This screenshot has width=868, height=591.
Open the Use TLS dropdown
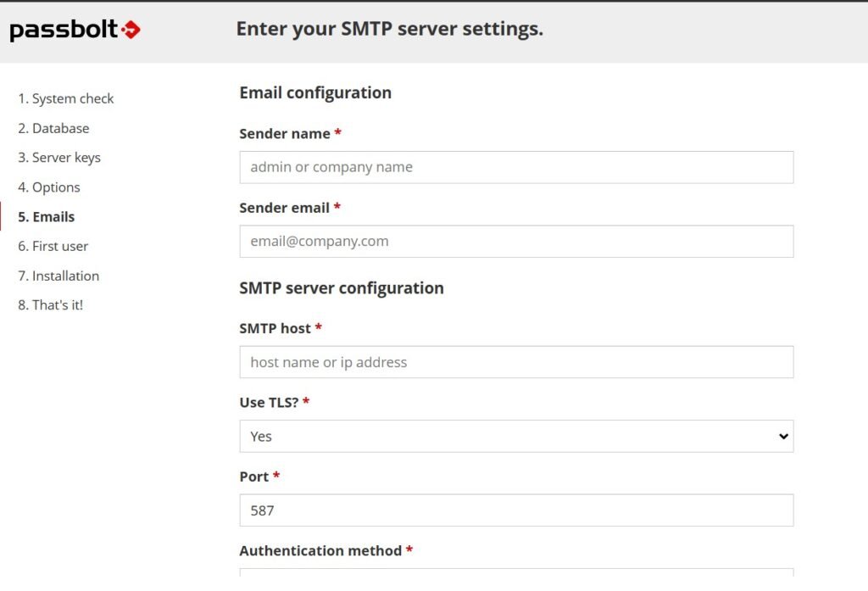[516, 436]
